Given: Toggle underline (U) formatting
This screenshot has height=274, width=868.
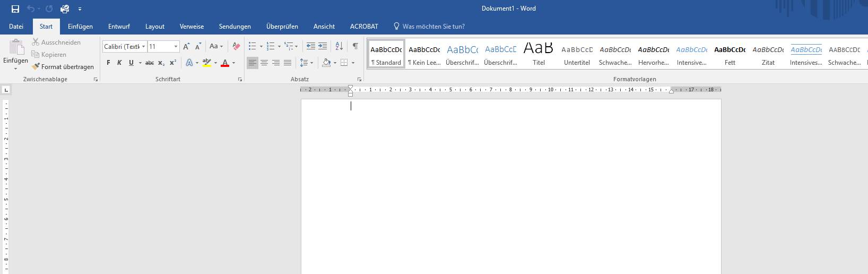Looking at the screenshot, I should point(131,63).
